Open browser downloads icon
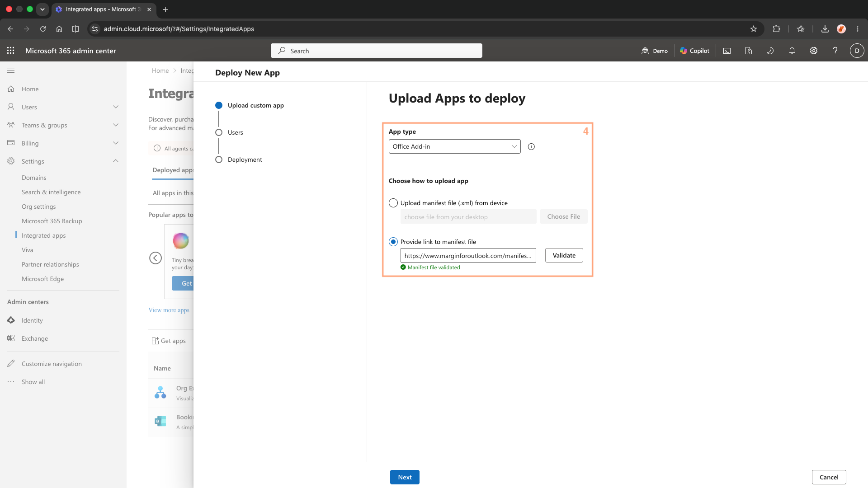The width and height of the screenshot is (868, 488). coord(825,29)
